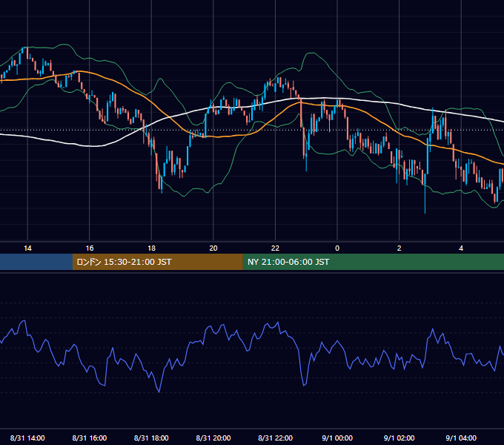Click the 0 hour label on price chart axis
Screen dimensions: 504x445
[337, 248]
